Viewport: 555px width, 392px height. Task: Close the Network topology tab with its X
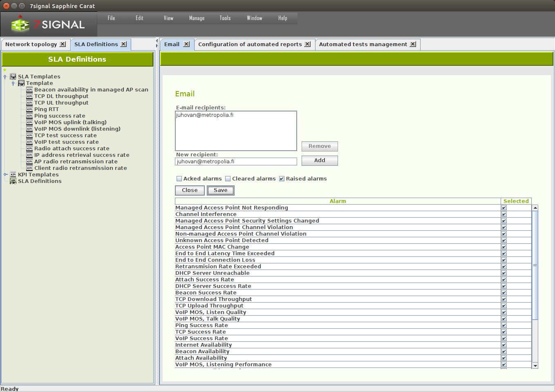point(63,44)
